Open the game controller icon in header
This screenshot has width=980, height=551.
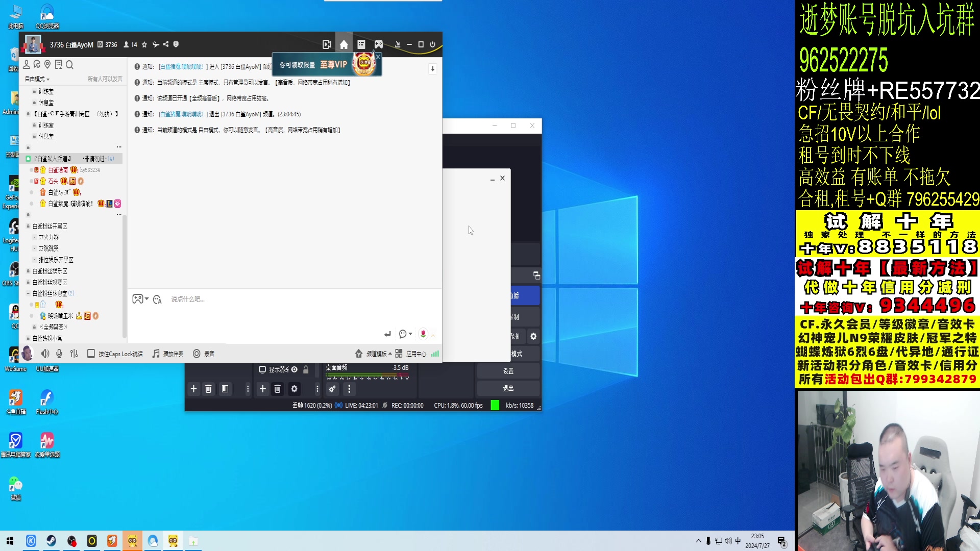(x=378, y=44)
